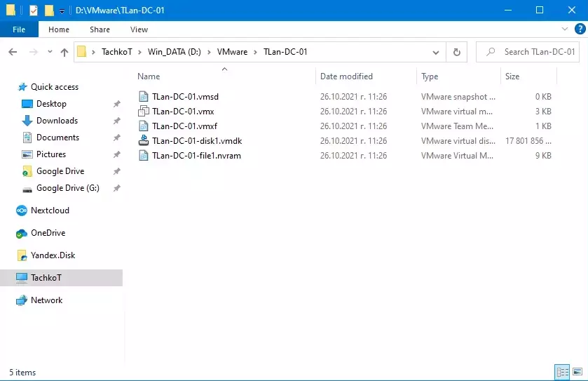This screenshot has height=381, width=588.
Task: Click the folder icon in title bar corner
Action: click(x=11, y=10)
